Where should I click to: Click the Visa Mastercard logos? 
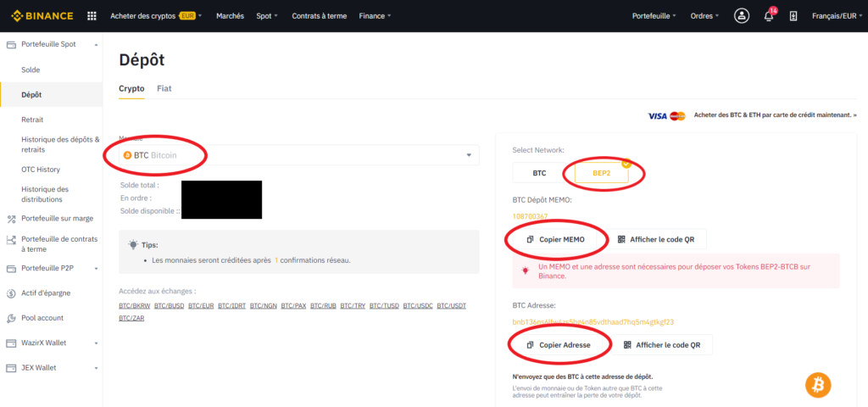(666, 115)
